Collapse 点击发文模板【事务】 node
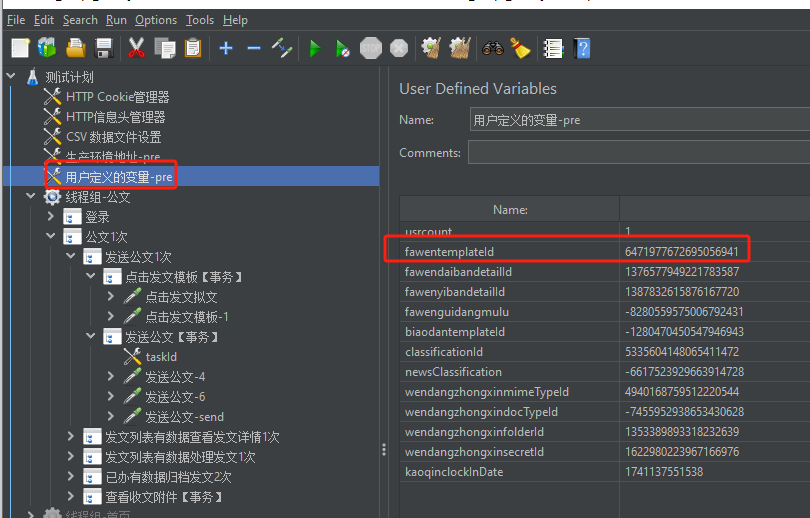 91,276
